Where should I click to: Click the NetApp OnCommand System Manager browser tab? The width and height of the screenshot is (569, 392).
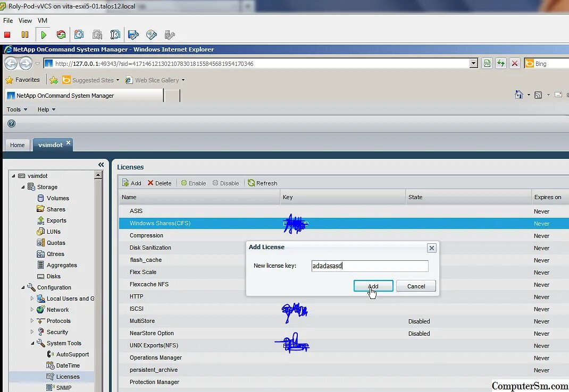click(85, 96)
